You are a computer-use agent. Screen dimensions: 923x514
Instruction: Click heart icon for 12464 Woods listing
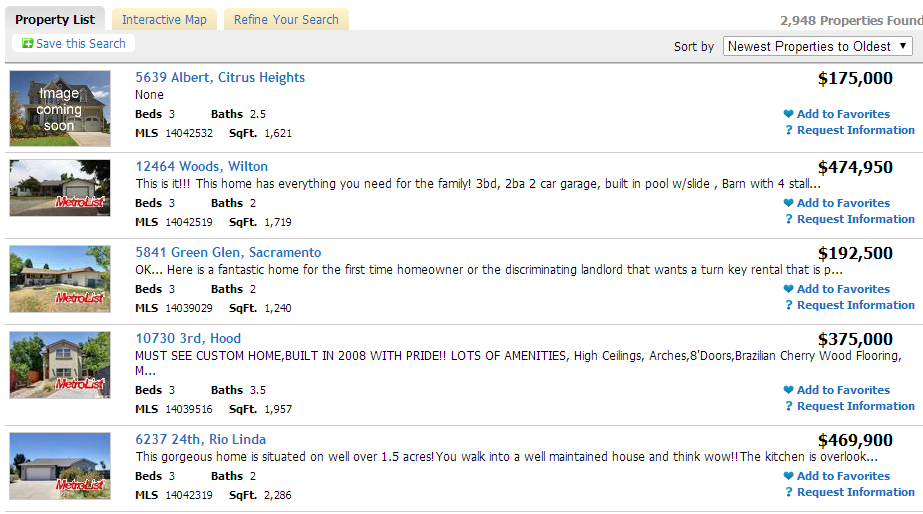pos(788,204)
